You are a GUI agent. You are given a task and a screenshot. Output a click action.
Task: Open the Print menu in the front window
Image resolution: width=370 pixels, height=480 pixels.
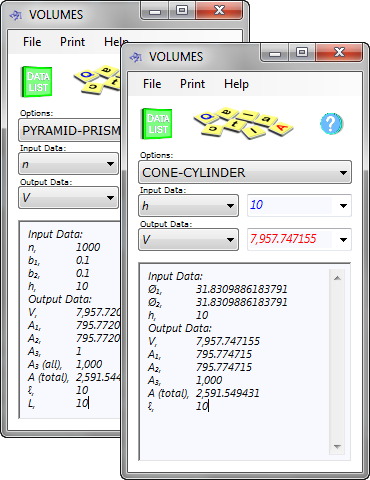pos(192,84)
